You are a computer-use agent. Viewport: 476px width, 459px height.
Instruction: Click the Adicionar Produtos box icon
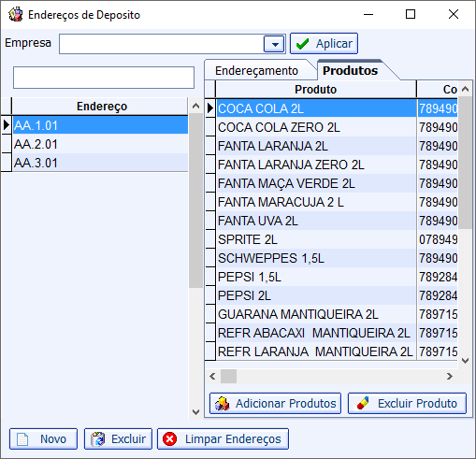[x=222, y=404]
